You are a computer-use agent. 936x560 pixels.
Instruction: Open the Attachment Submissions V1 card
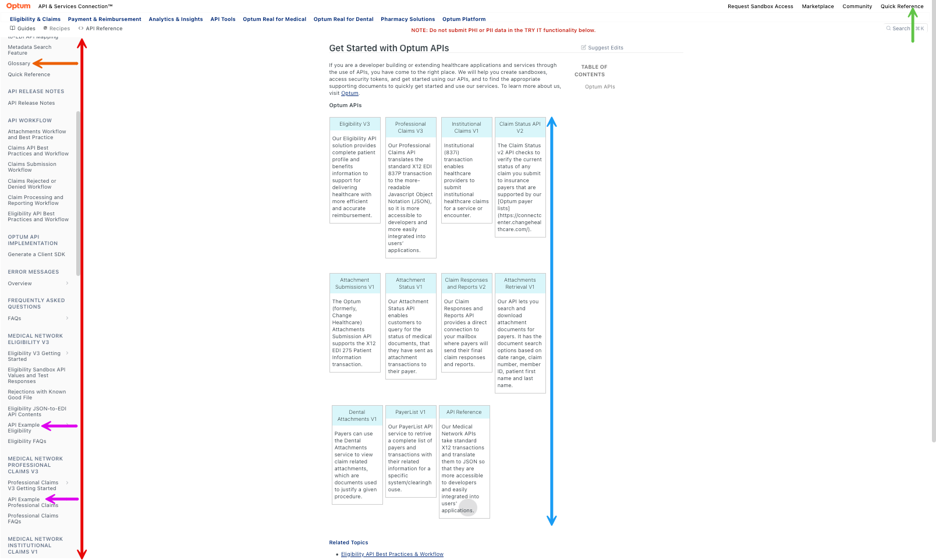point(355,323)
